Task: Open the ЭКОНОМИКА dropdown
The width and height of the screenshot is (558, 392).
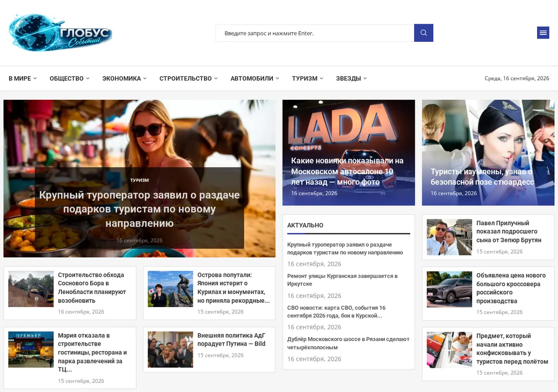Action: tap(124, 78)
